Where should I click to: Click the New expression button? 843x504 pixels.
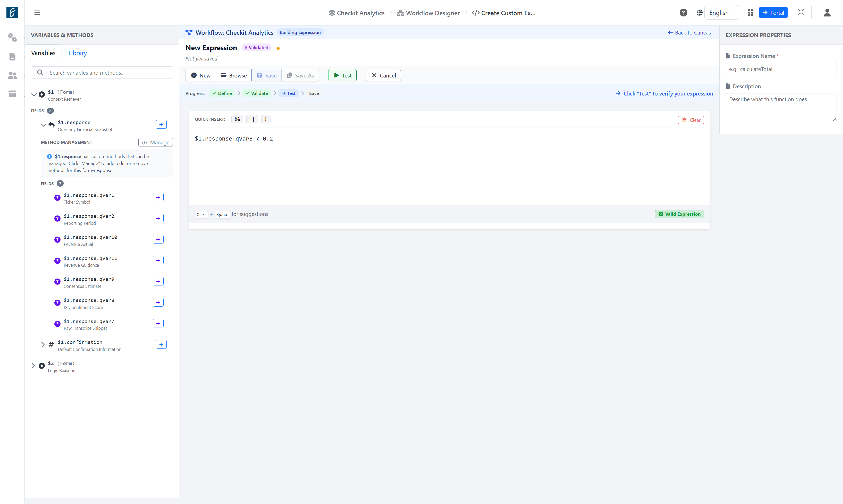tap(200, 75)
